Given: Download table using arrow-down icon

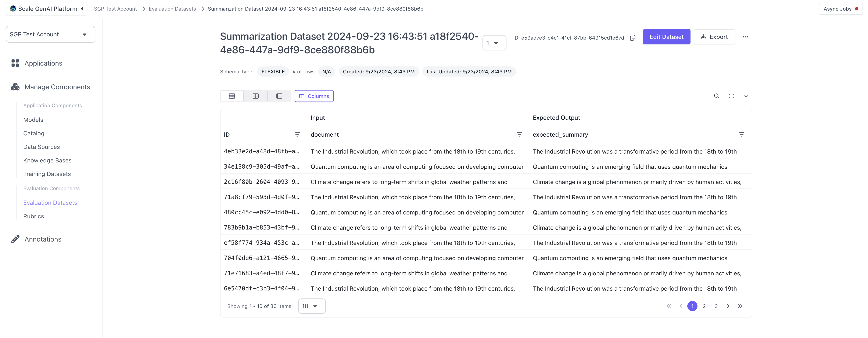Looking at the screenshot, I should coord(746,96).
